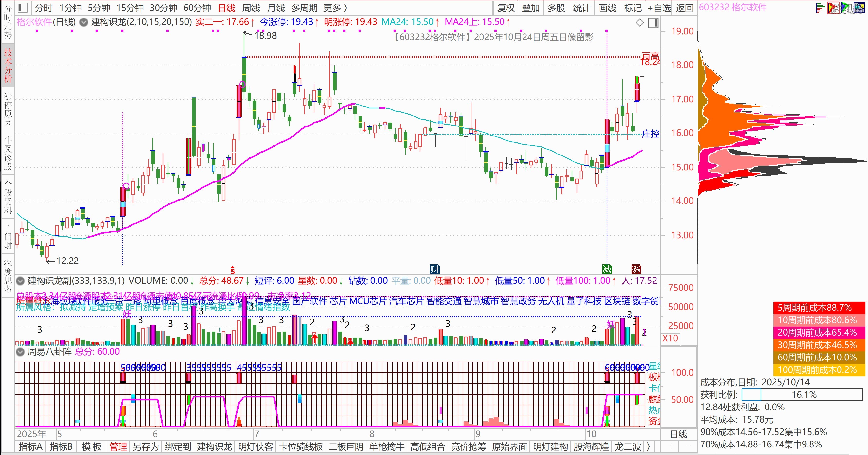Screen dimensions: 868x455
Task: Open the 周易八卦阵 indicator dropdown arrow
Action: (x=20, y=352)
